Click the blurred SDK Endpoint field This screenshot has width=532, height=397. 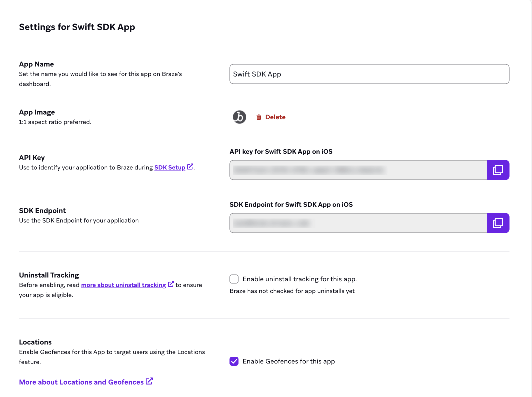tap(358, 223)
